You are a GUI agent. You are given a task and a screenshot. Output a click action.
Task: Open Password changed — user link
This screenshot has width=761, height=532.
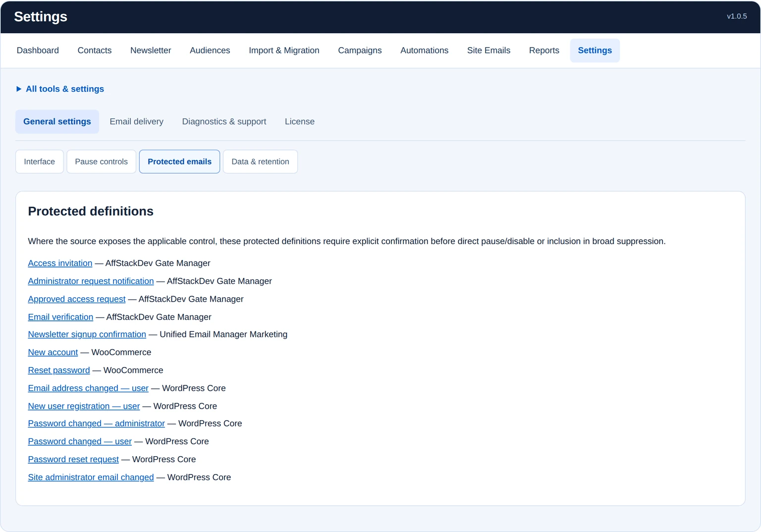coord(80,441)
